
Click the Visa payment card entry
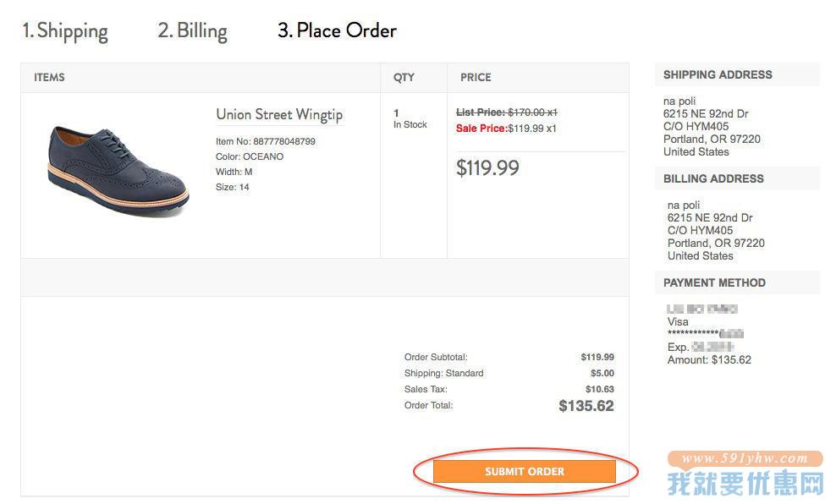click(678, 322)
